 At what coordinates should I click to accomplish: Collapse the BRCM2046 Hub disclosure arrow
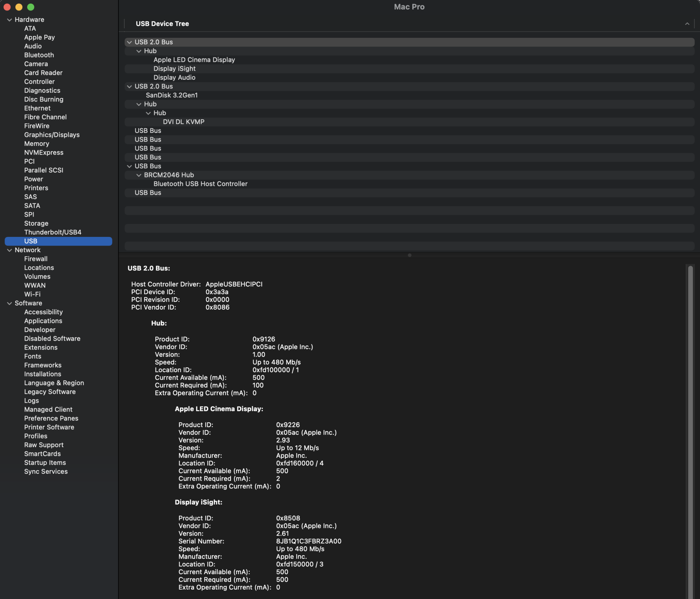tap(139, 175)
